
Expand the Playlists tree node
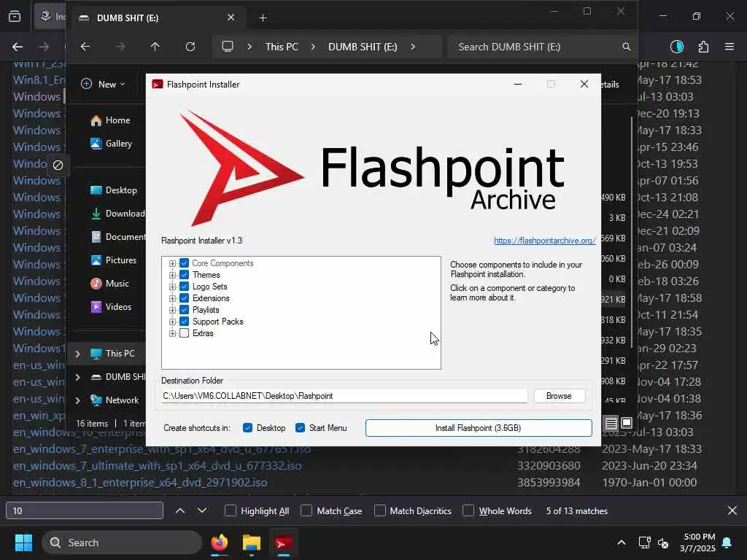[172, 310]
